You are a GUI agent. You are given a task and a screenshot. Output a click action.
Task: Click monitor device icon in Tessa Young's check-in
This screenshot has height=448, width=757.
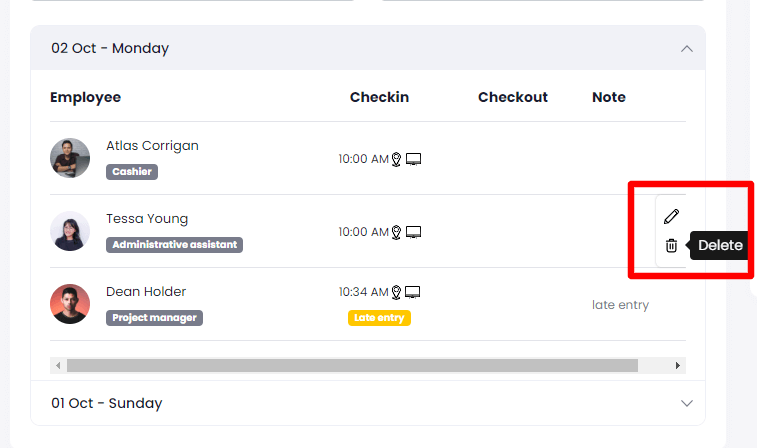[413, 232]
